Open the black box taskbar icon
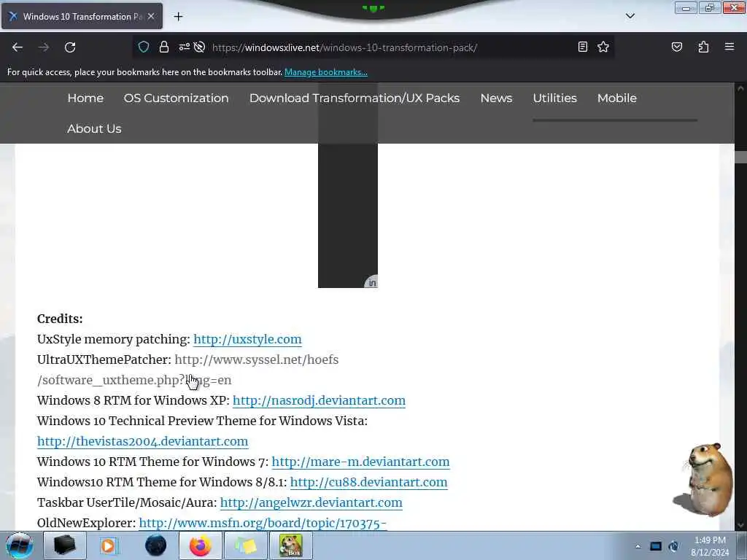This screenshot has width=747, height=560. point(65,545)
